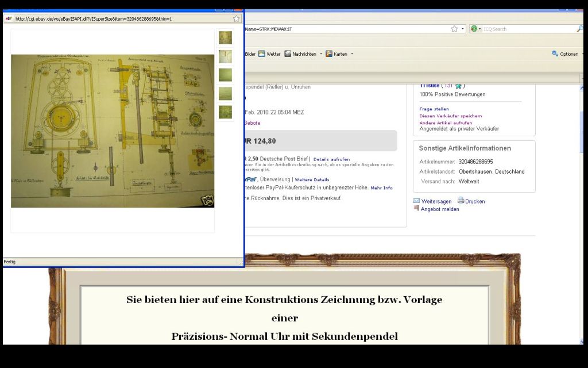Bookmark the popup page with the star icon
588x368 pixels.
[236, 18]
